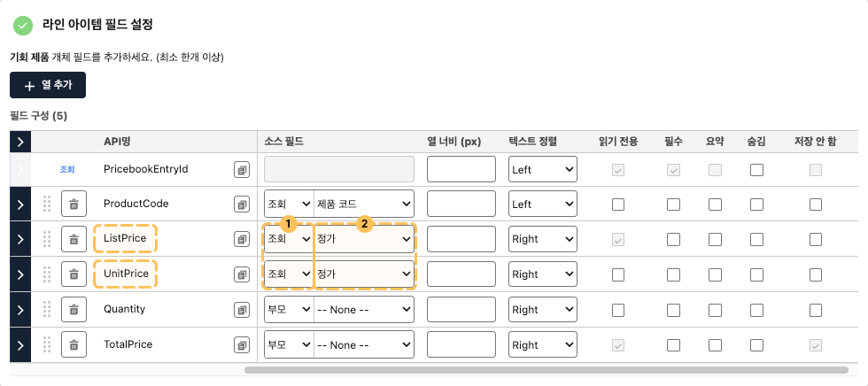Remove the Quantity field via trash icon
The image size is (868, 386).
tap(74, 309)
